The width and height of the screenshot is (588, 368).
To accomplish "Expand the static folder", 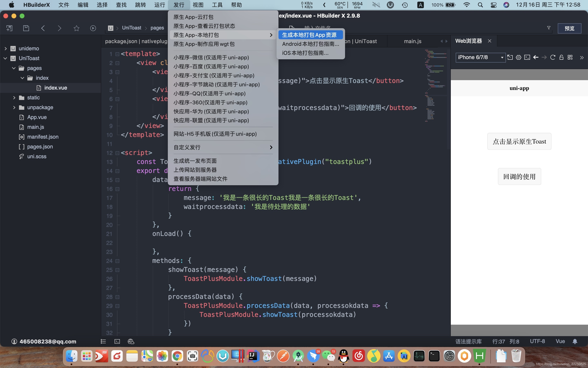I will [14, 98].
